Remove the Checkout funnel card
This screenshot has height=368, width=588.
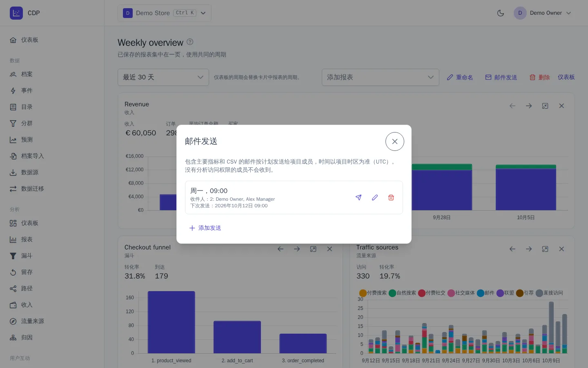click(x=330, y=249)
